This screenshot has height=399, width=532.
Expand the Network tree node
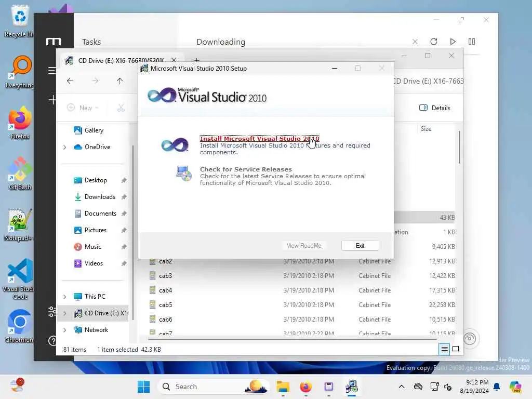tap(64, 330)
